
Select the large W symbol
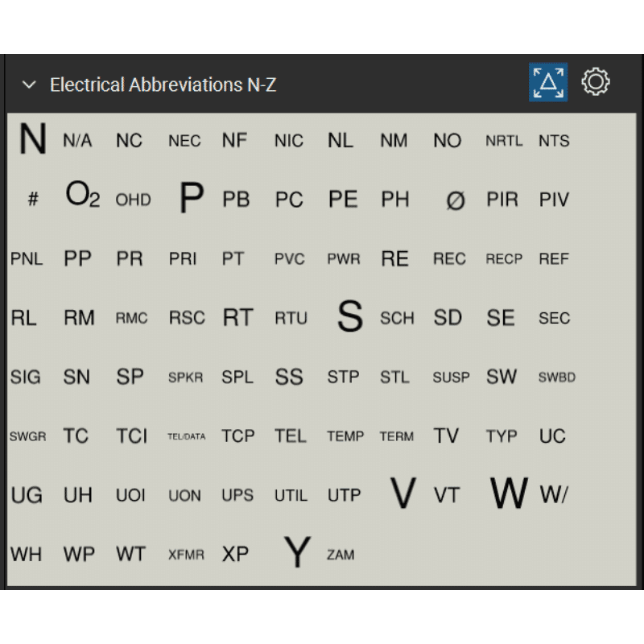pos(509,493)
